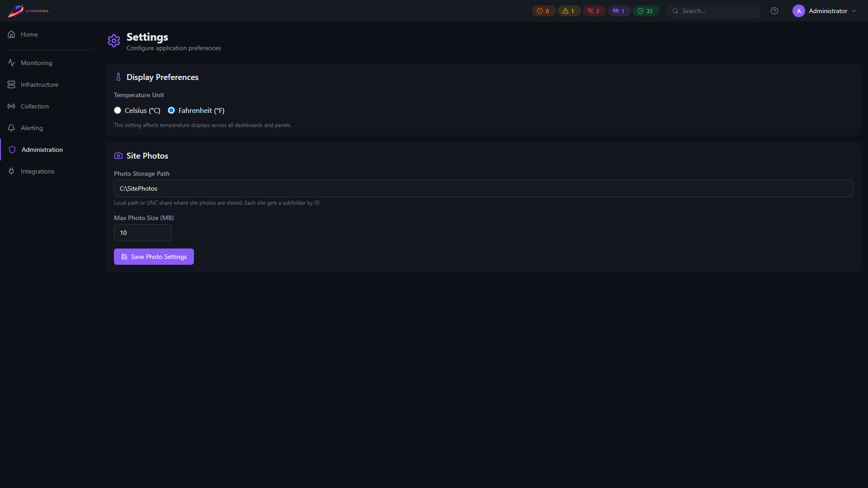The height and width of the screenshot is (488, 868).
Task: Open the Infrastructure sidebar section
Action: (50, 84)
